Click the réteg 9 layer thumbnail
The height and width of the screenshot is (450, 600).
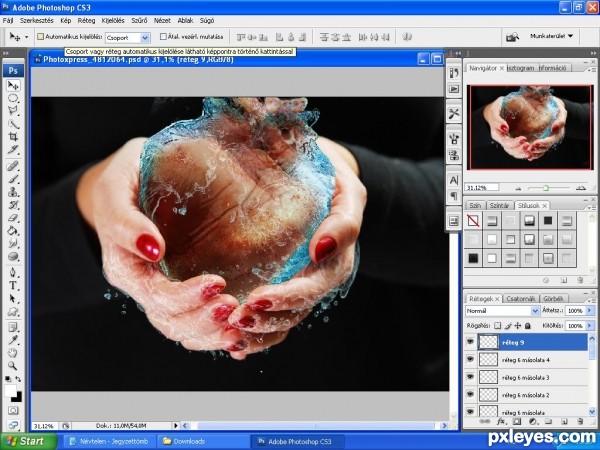pyautogui.click(x=489, y=342)
